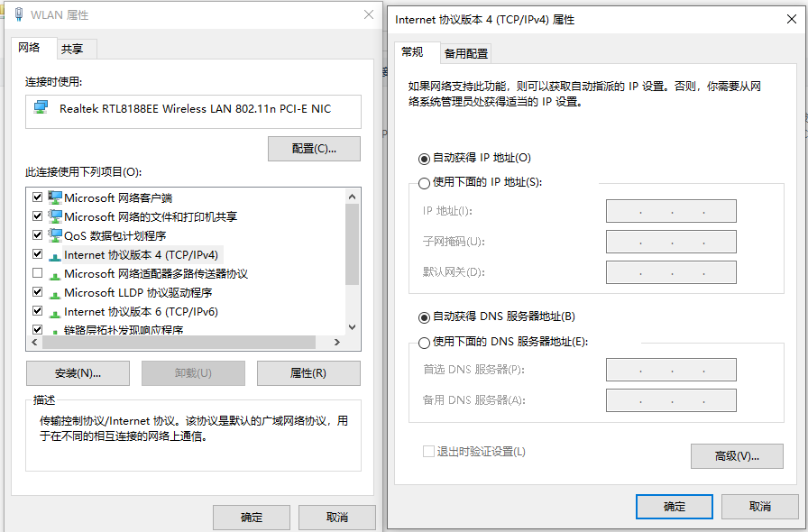
Task: Click the 多路传送器协议 protocol icon
Action: [55, 275]
